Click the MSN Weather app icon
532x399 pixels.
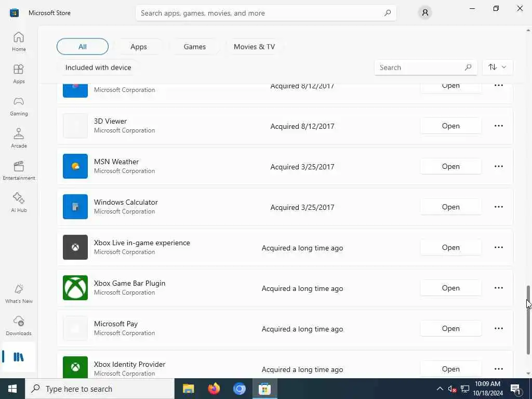coord(75,166)
